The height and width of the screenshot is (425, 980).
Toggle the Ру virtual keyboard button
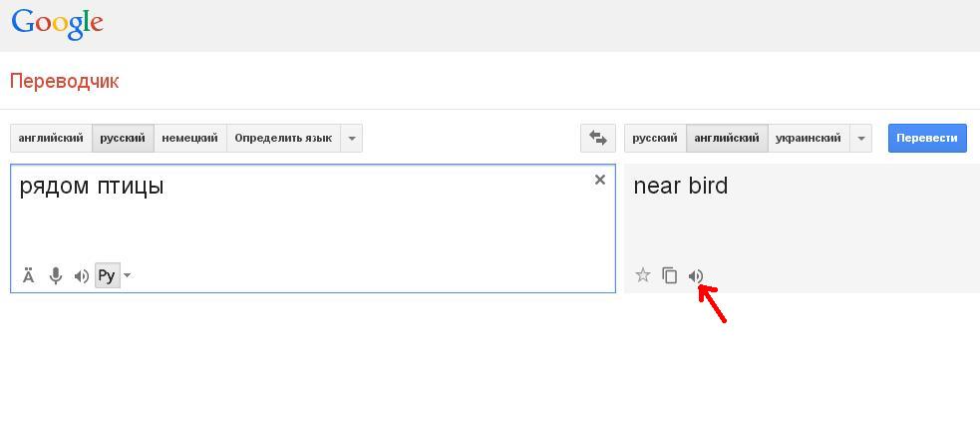click(x=107, y=275)
